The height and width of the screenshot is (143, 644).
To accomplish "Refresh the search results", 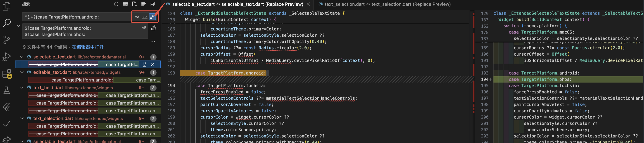I will [x=116, y=4].
